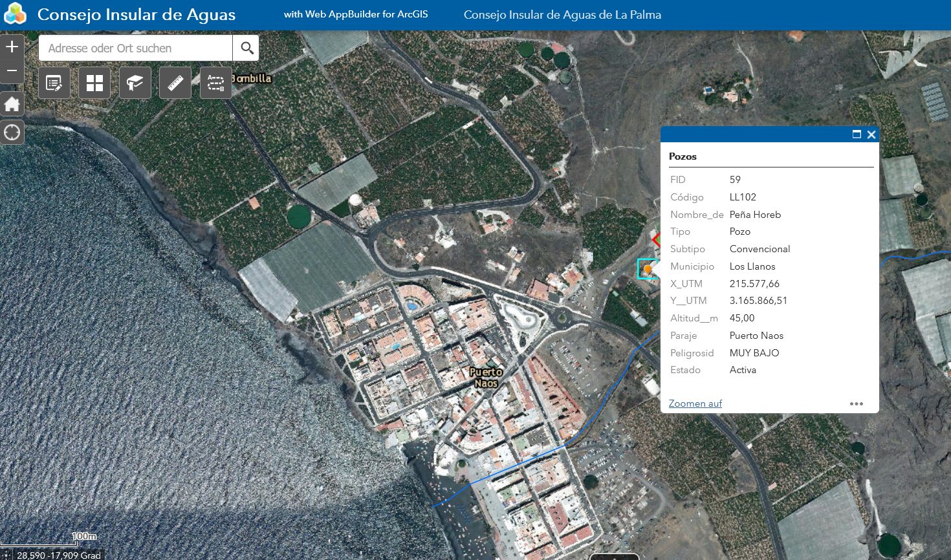Click the 'Zoomen auf' link
Viewport: 951px width, 560px height.
point(695,404)
